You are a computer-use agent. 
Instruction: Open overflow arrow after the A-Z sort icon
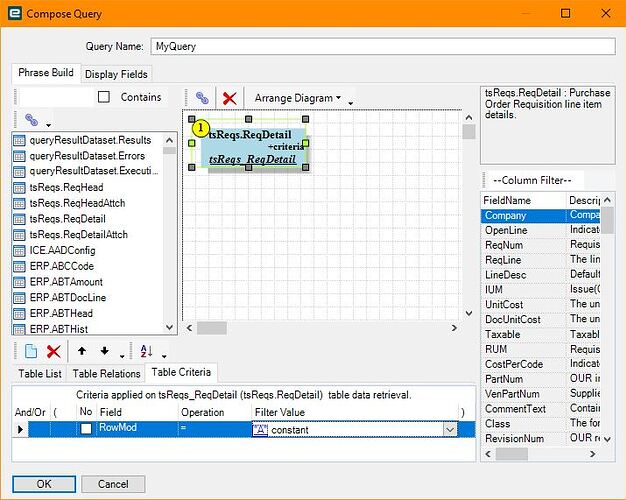point(164,356)
